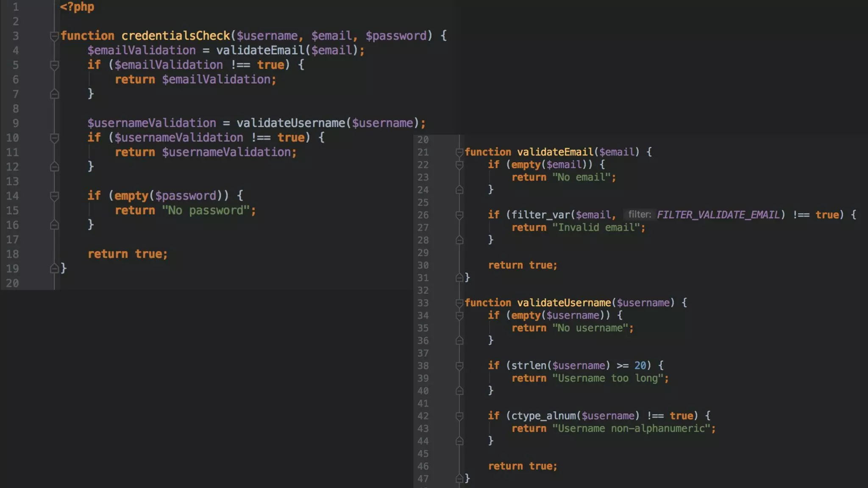
Task: Fold the if emailValidation block at line 5
Action: click(54, 65)
